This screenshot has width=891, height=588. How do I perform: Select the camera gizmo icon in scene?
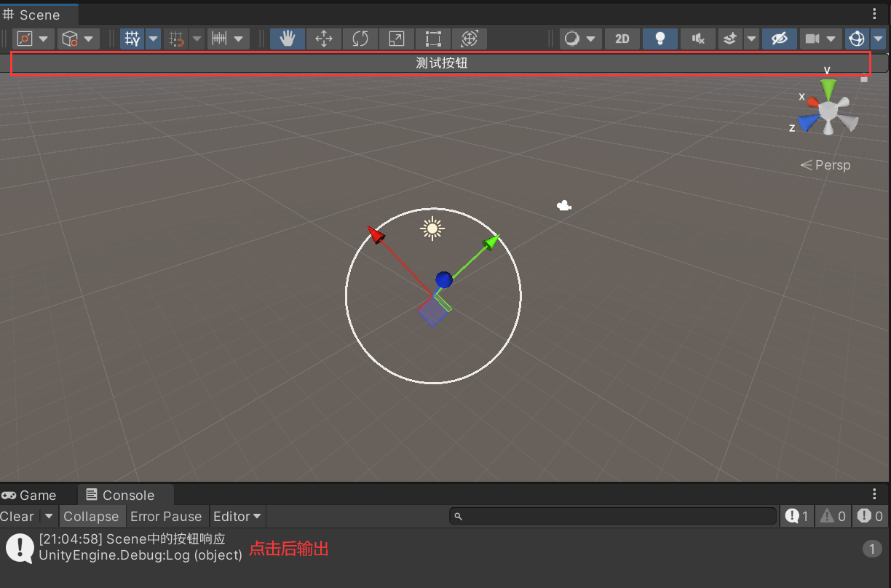pyautogui.click(x=563, y=206)
